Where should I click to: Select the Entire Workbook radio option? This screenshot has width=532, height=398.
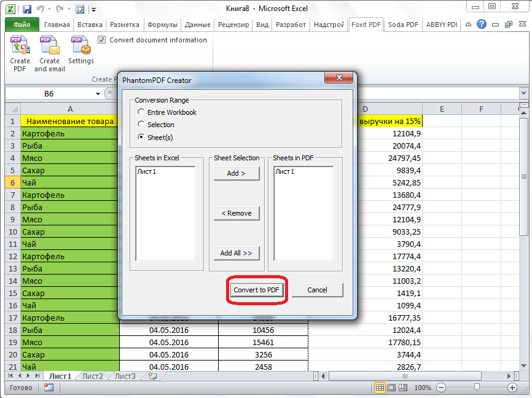click(142, 112)
